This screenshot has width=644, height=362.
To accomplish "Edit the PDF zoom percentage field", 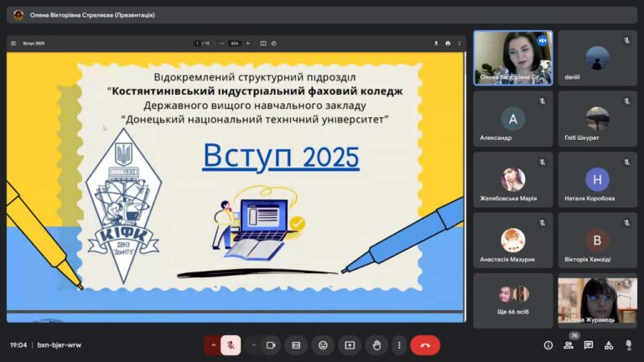I will 235,43.
